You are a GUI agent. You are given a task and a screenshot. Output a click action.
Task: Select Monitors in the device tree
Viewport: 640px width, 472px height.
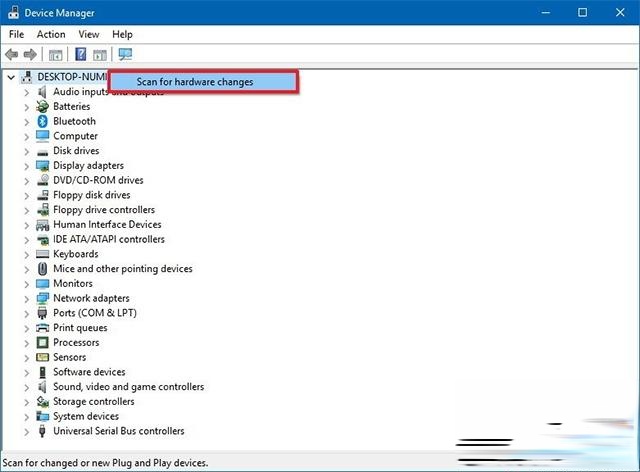tap(73, 283)
